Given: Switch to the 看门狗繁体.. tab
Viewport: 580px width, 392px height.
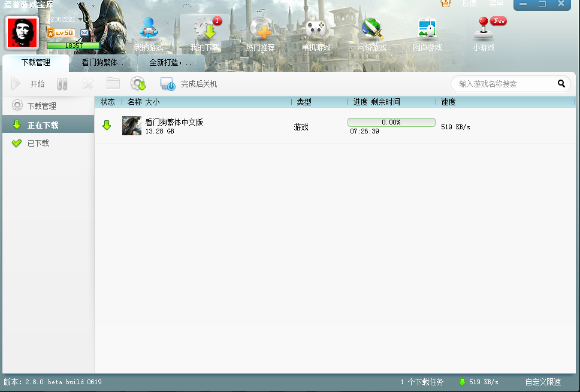Looking at the screenshot, I should click(103, 62).
